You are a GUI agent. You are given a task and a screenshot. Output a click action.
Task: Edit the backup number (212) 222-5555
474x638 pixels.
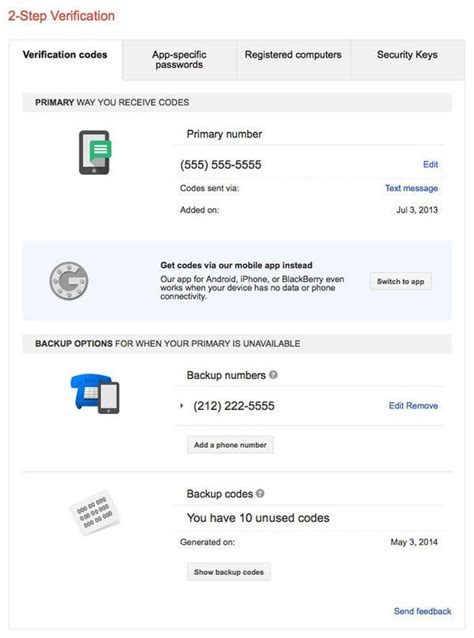click(x=397, y=406)
